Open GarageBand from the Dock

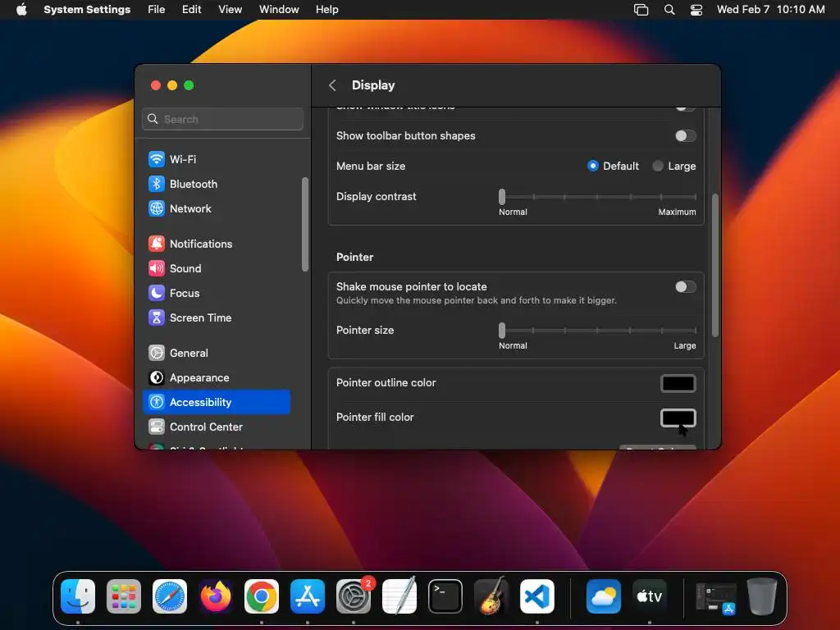(491, 596)
